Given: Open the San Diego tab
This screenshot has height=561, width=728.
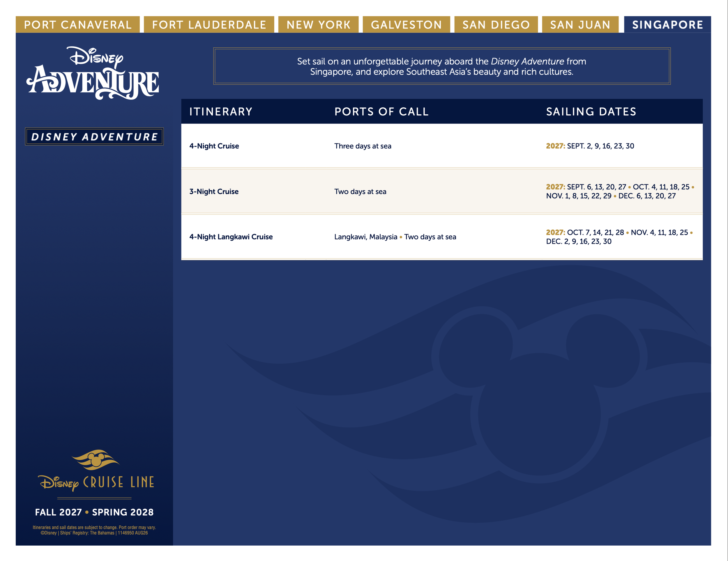Looking at the screenshot, I should (496, 25).
